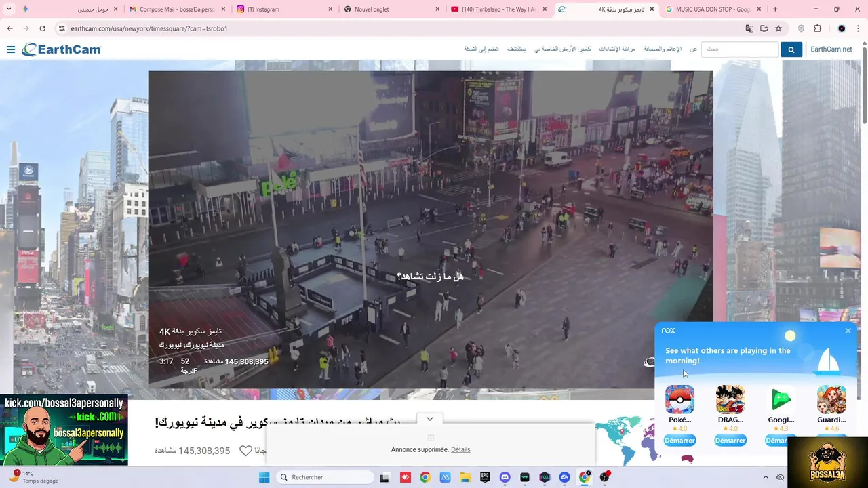Screen dimensions: 868x488
Task: View site information icon in address bar
Action: (x=62, y=28)
